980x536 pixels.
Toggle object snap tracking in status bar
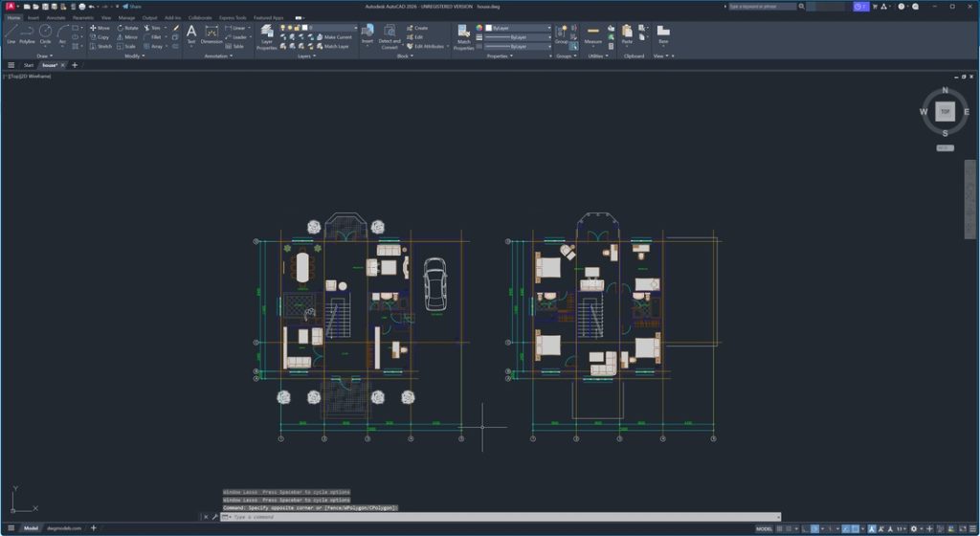[845, 529]
